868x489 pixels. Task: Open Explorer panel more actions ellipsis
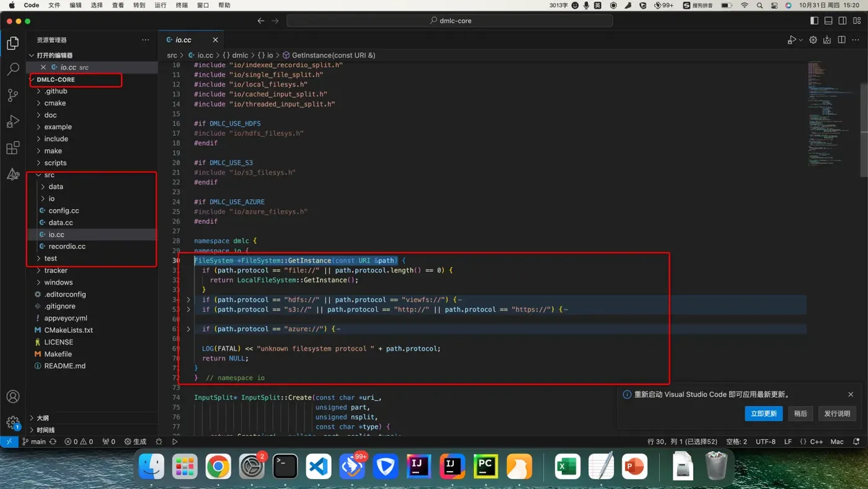pyautogui.click(x=145, y=40)
